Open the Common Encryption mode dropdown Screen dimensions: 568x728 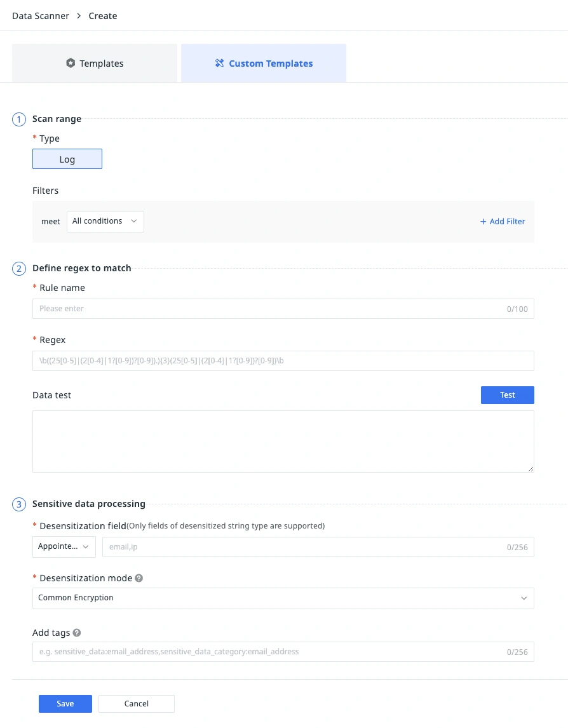(283, 598)
